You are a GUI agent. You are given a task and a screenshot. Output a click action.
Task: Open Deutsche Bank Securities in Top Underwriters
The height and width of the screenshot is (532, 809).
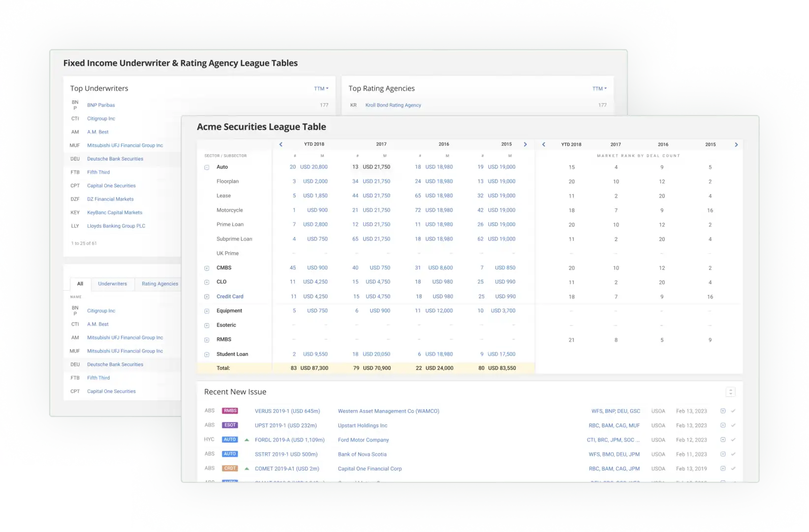[x=115, y=159]
